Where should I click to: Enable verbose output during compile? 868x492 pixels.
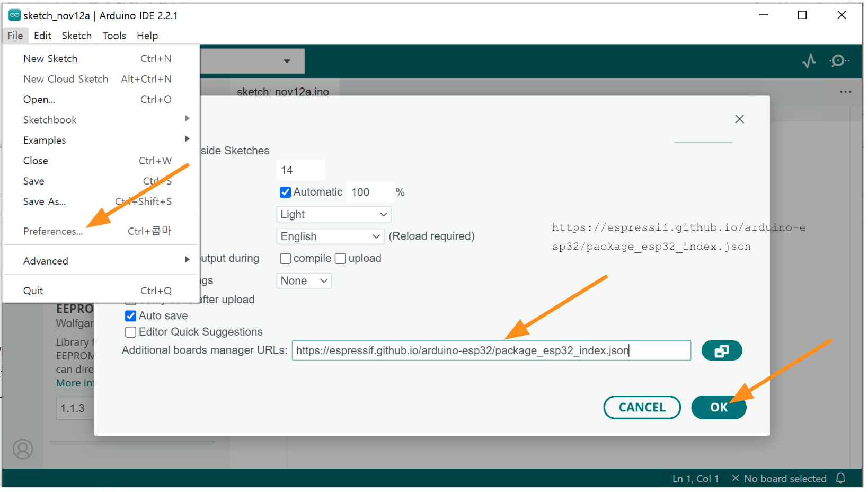coord(285,258)
